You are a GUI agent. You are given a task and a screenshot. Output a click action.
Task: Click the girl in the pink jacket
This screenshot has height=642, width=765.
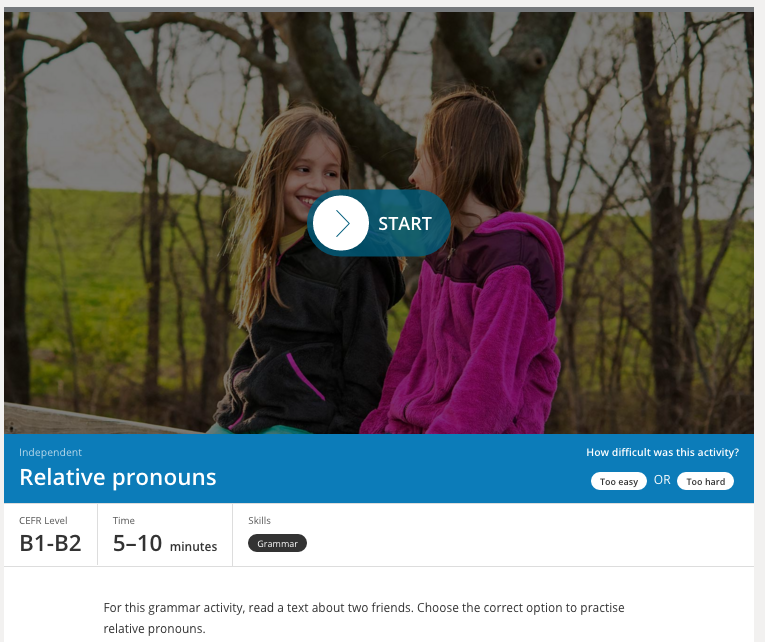coord(468,273)
